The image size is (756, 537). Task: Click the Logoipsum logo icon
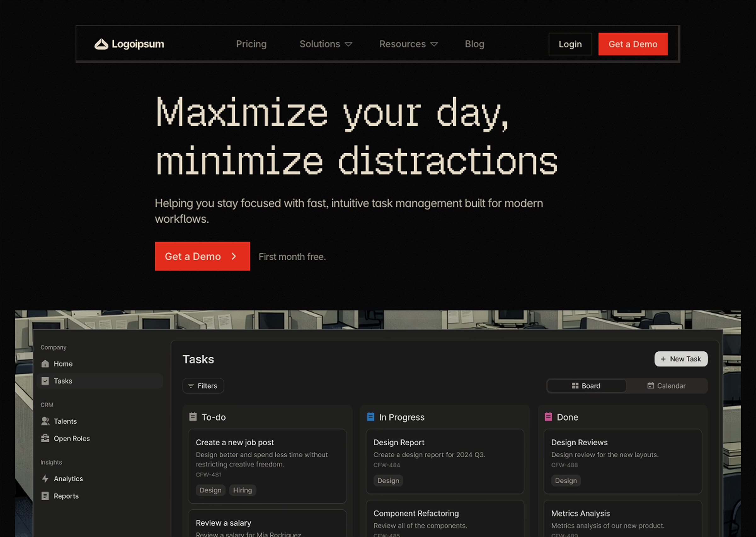click(101, 44)
